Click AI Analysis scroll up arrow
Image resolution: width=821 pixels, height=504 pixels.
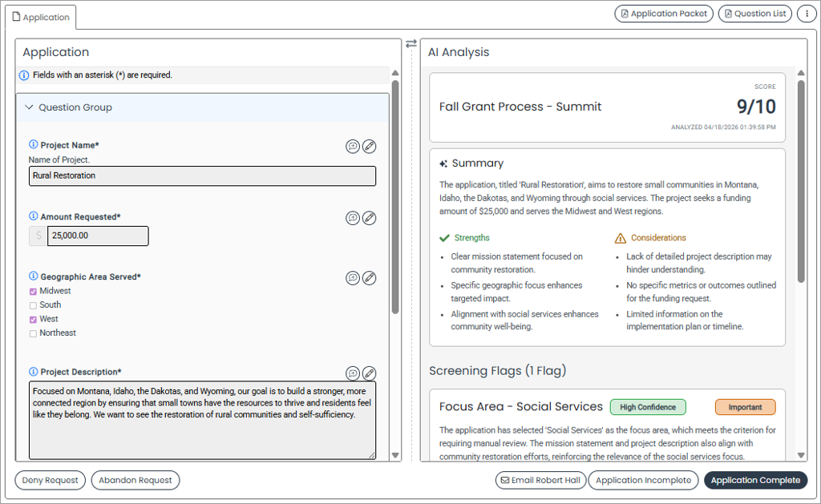click(x=801, y=73)
